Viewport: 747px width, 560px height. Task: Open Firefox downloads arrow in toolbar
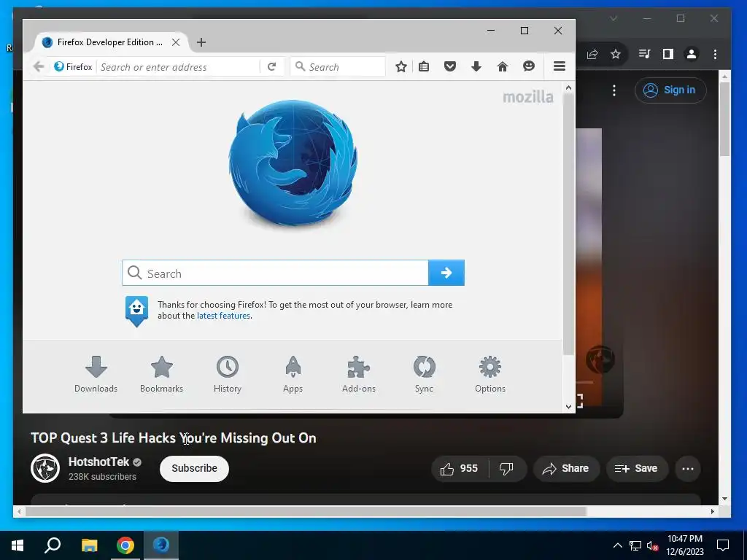point(476,66)
